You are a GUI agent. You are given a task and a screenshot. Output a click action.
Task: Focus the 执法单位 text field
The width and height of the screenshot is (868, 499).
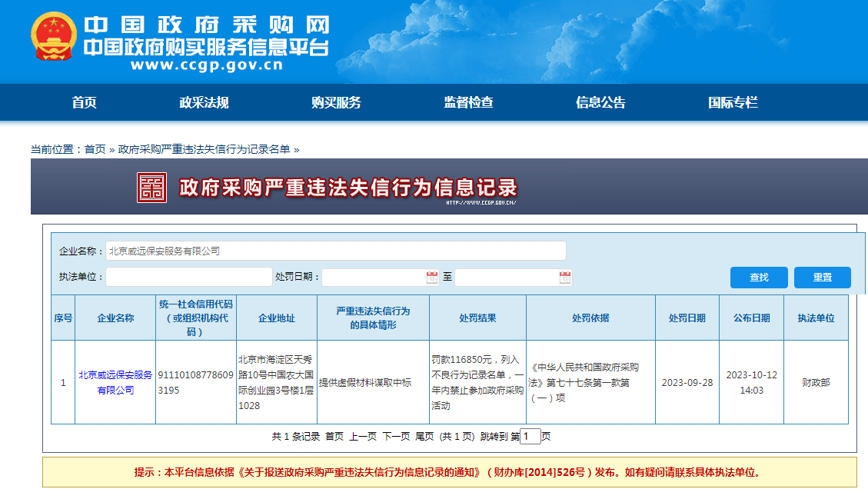[x=188, y=277]
